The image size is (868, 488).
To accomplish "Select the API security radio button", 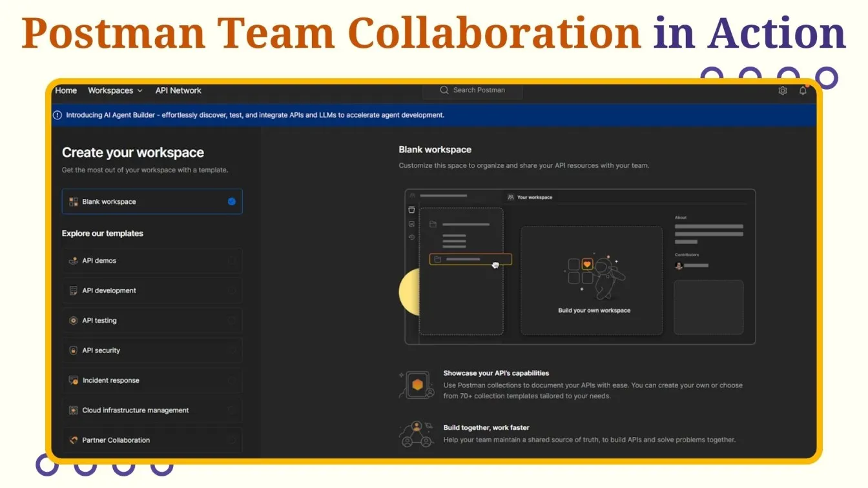I will (x=232, y=351).
